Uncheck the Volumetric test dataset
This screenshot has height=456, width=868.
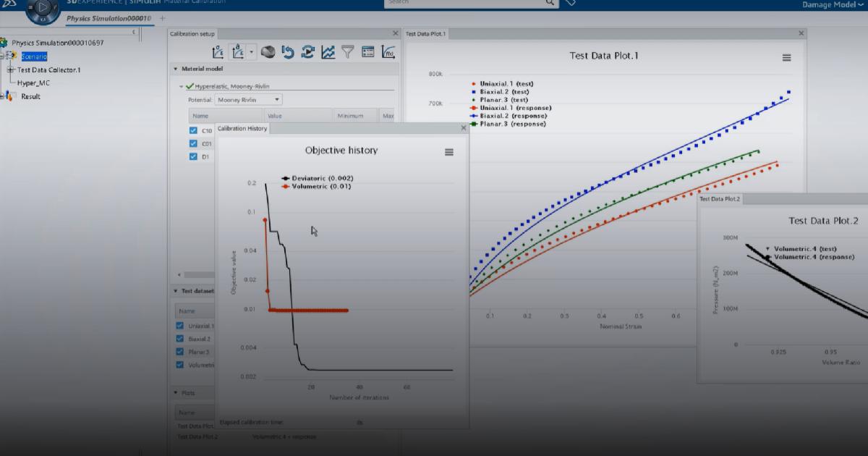click(x=179, y=365)
